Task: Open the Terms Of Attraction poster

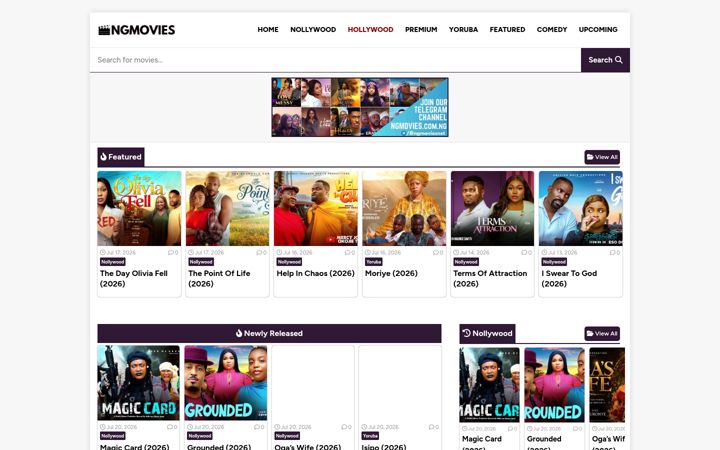Action: click(492, 208)
